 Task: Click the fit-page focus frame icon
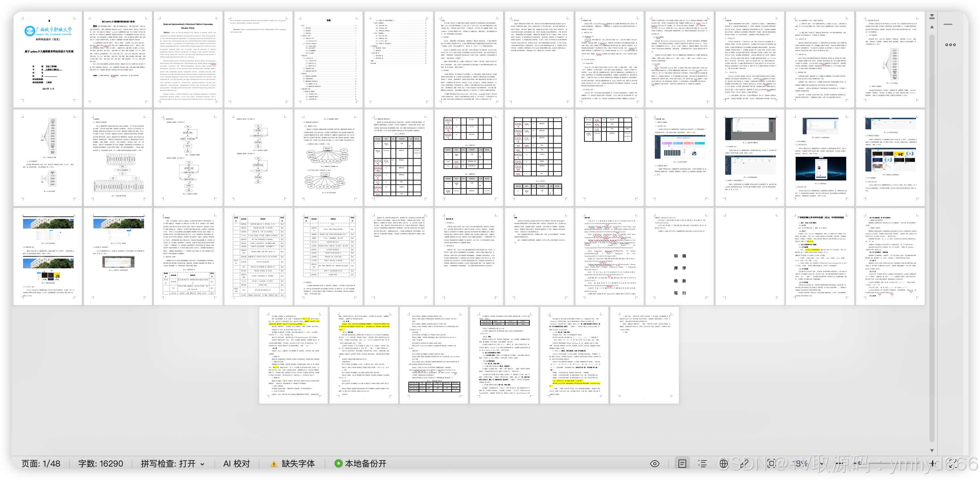tap(772, 463)
